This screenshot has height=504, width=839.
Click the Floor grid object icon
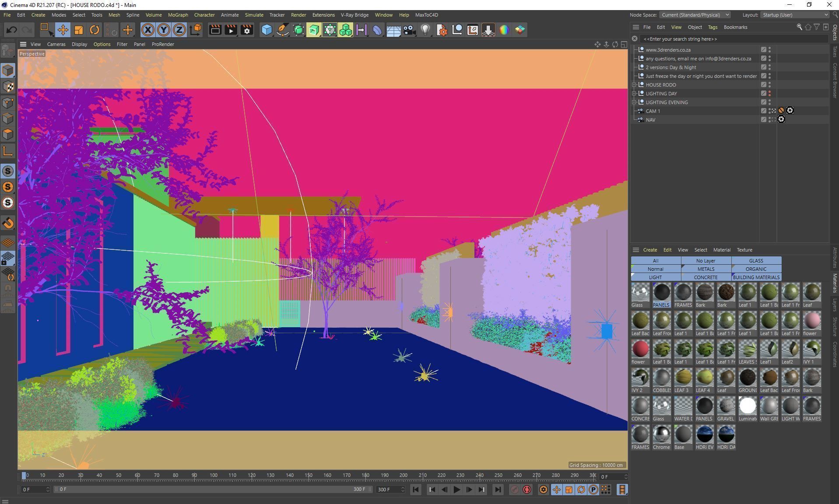coord(393,30)
